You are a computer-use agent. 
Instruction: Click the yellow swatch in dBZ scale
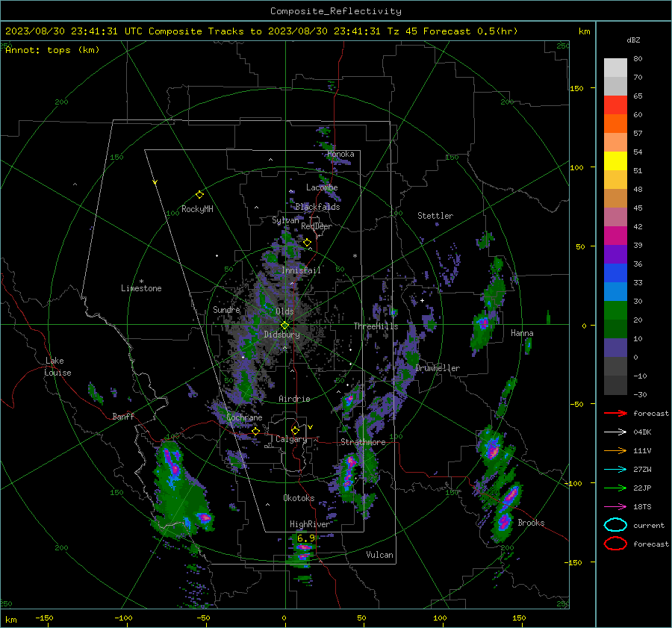click(615, 161)
